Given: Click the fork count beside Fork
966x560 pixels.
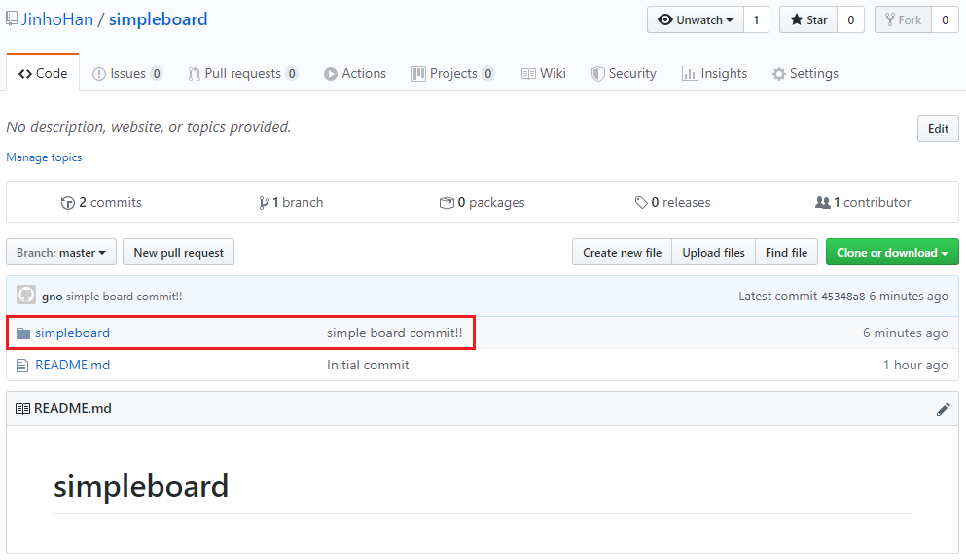Looking at the screenshot, I should [x=945, y=19].
